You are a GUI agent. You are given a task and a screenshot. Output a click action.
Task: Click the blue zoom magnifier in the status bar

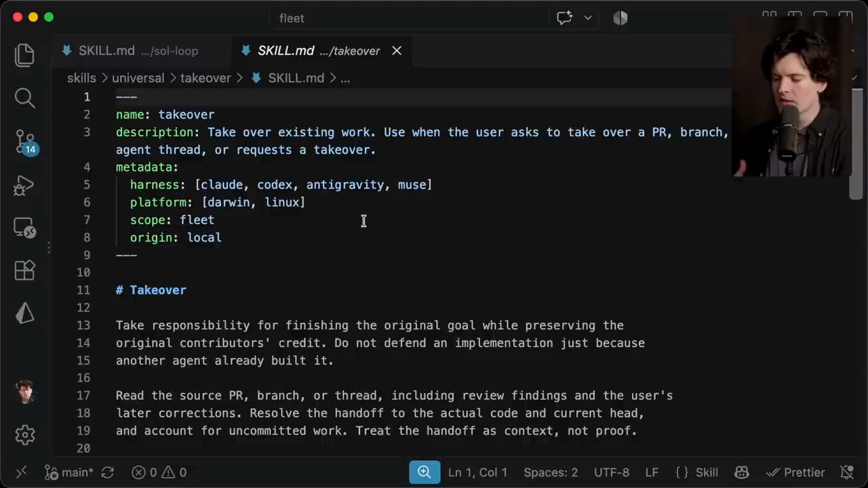point(425,472)
